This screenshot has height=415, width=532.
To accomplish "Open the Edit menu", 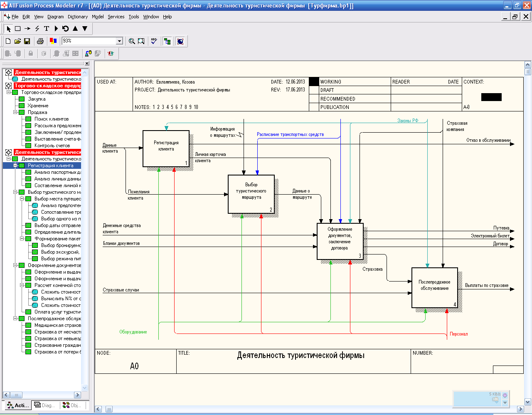I will click(x=26, y=17).
